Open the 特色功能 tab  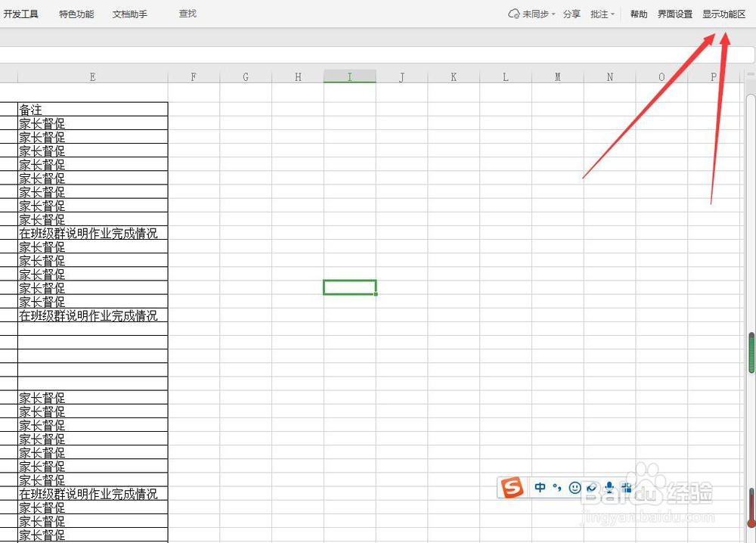(x=76, y=13)
